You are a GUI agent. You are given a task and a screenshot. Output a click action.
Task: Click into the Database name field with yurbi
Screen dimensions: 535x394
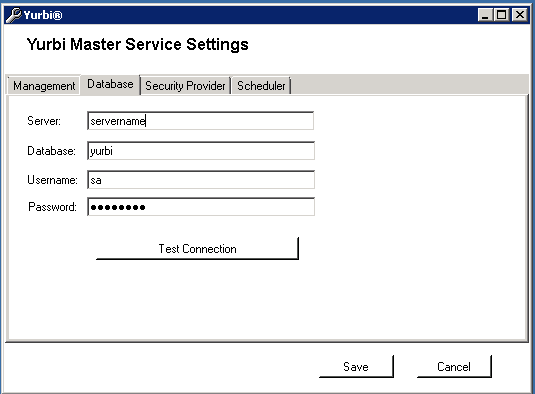(x=201, y=151)
